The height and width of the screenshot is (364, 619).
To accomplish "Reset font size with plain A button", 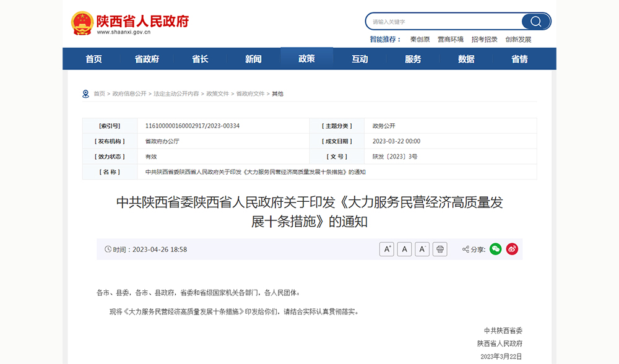I will click(404, 249).
